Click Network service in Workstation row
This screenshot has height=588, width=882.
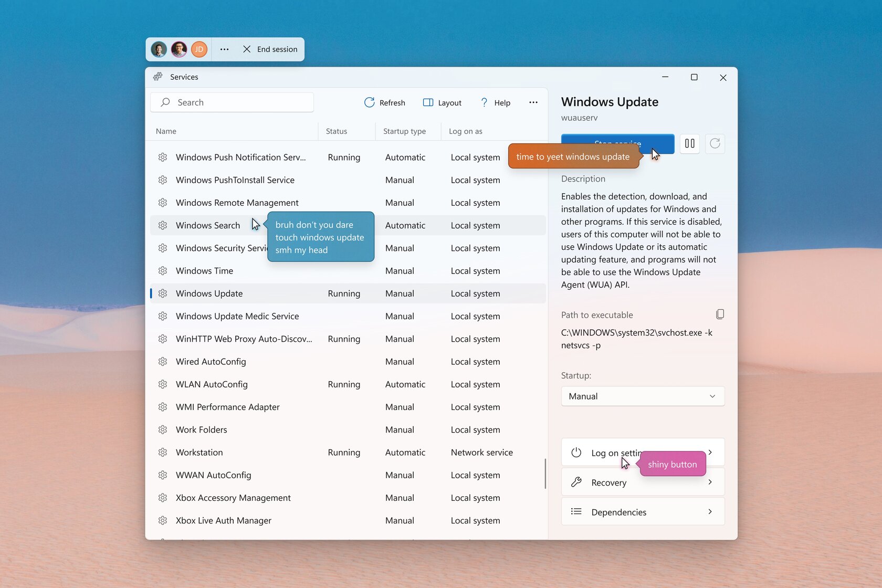coord(481,453)
